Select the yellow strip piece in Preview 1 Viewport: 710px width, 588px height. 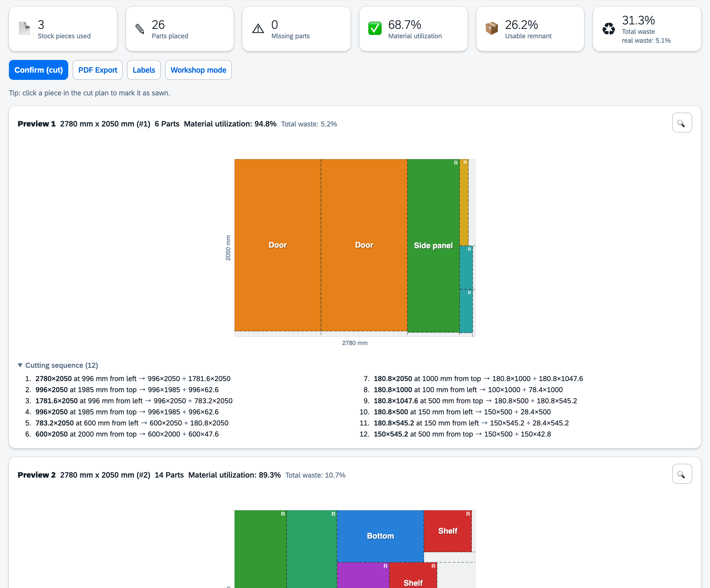coord(464,202)
